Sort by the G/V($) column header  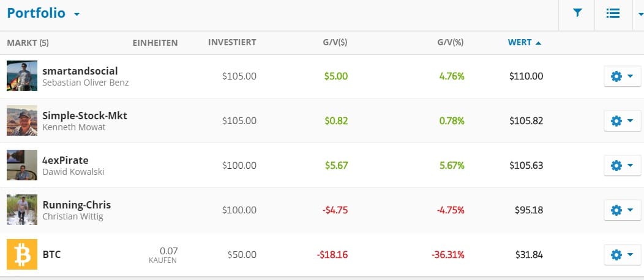(335, 43)
